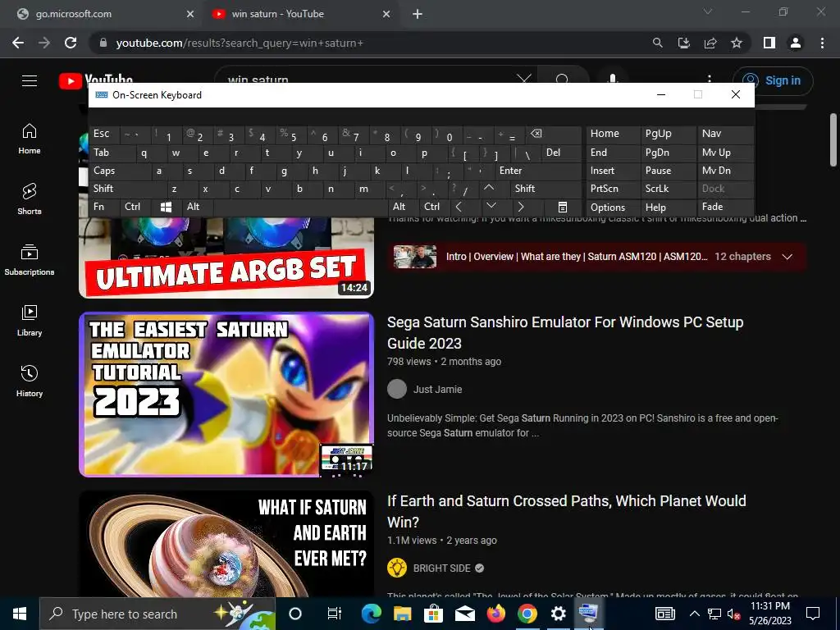Click Type here to search box
840x630 pixels.
157,614
